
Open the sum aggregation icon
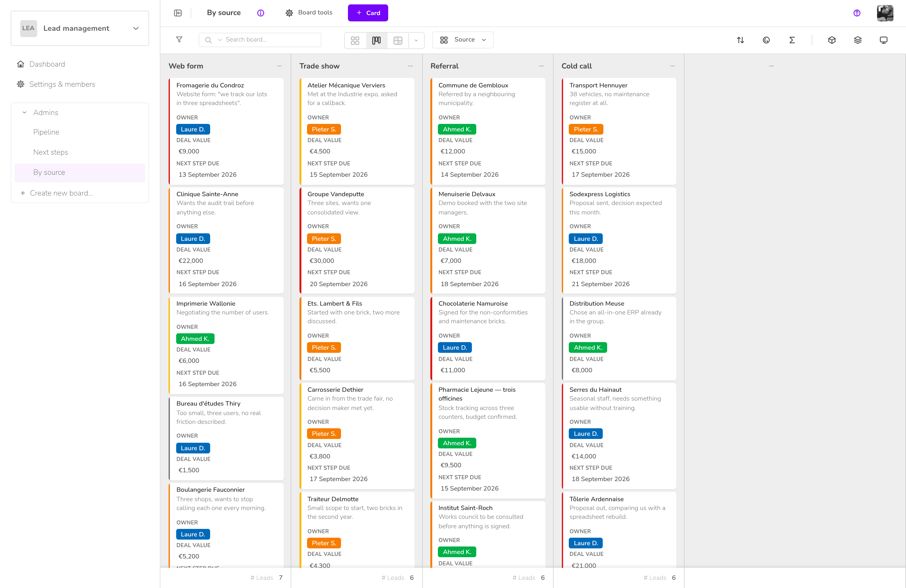tap(792, 40)
